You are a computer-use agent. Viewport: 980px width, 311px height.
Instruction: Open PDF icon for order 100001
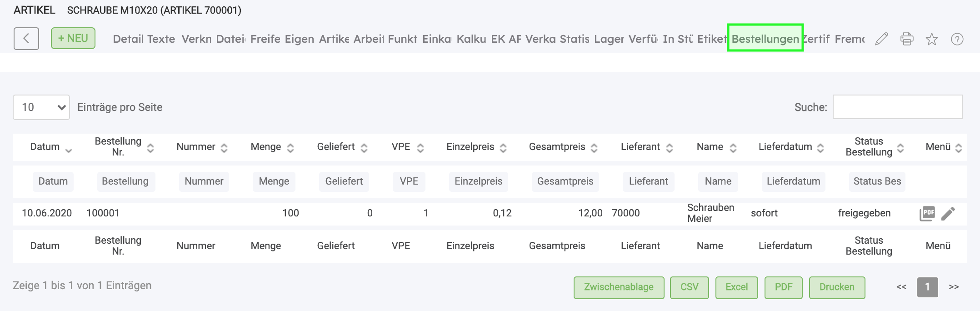pyautogui.click(x=927, y=213)
